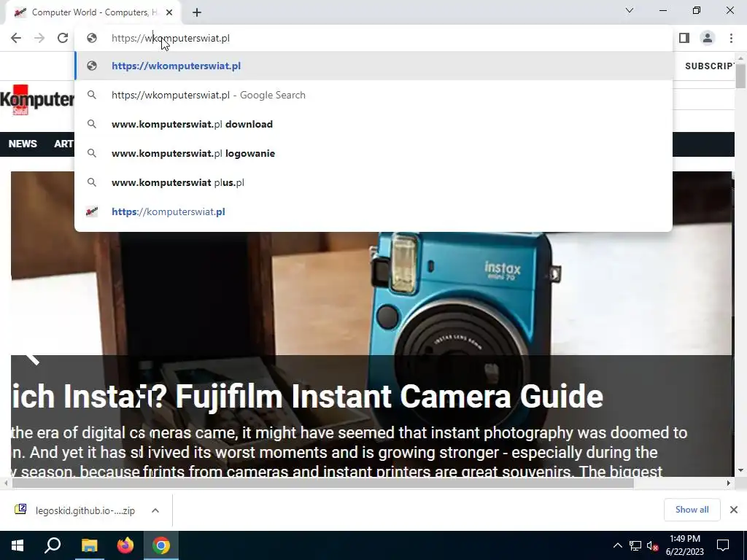The width and height of the screenshot is (747, 560).
Task: Open the Chrome profile avatar
Action: point(708,38)
